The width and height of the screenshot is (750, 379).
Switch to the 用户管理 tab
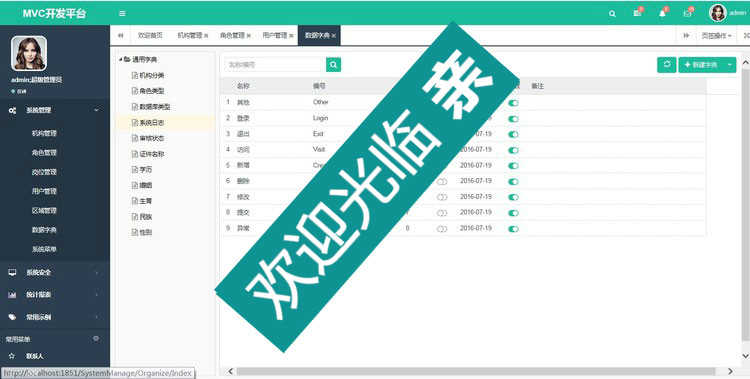point(275,36)
